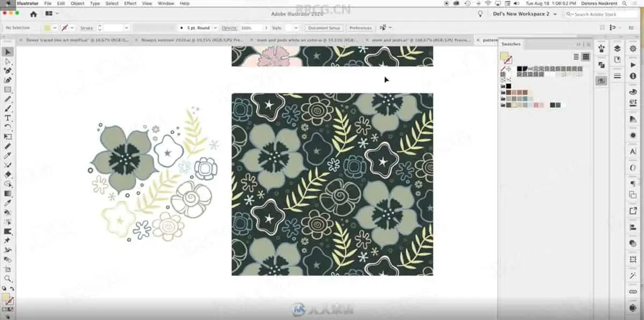Open the Actions play-icon panel
644x320 pixels.
633,64
